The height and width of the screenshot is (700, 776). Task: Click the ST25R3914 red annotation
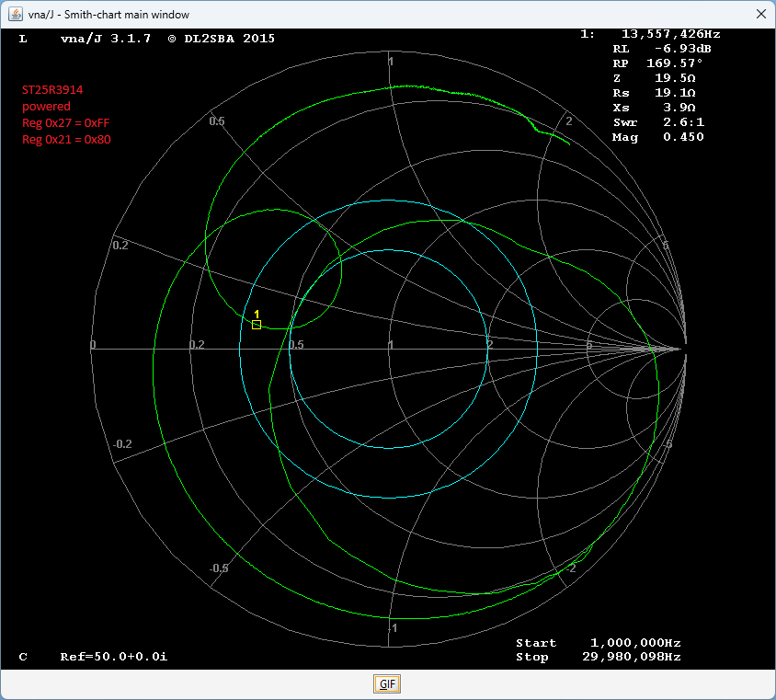click(x=52, y=89)
